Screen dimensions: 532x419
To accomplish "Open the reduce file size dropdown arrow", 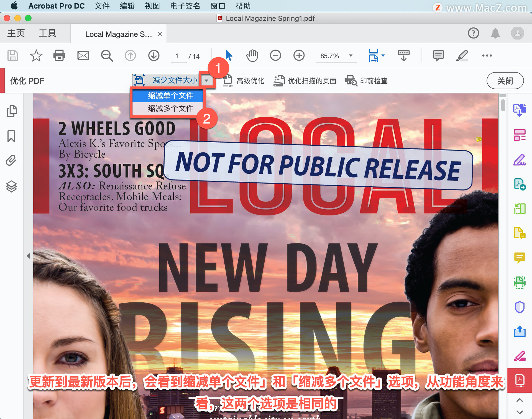I will click(206, 81).
